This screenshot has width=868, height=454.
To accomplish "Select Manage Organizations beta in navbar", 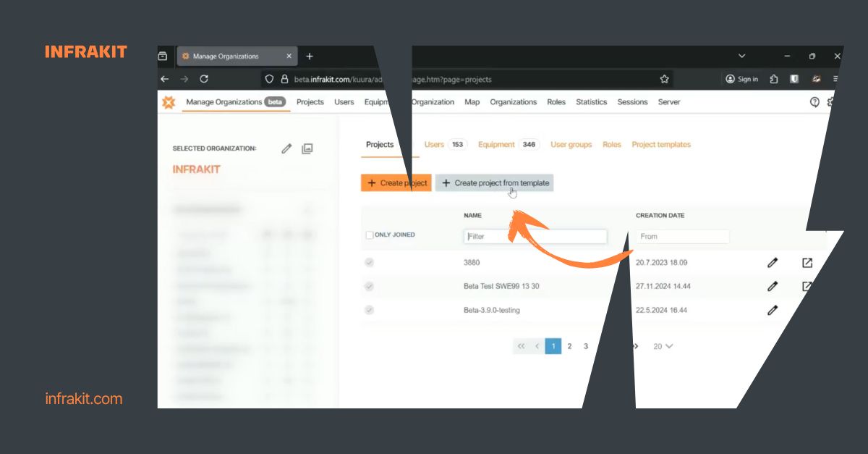I will tap(236, 102).
